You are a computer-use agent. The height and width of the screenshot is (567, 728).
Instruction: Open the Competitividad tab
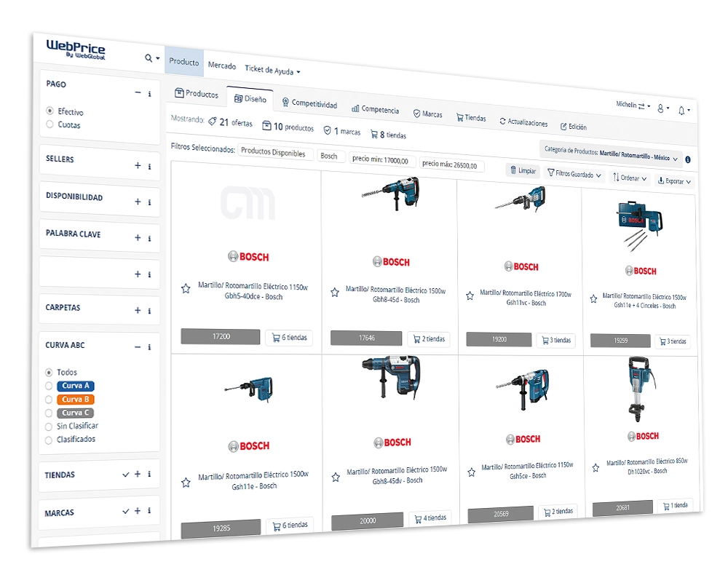tap(309, 103)
